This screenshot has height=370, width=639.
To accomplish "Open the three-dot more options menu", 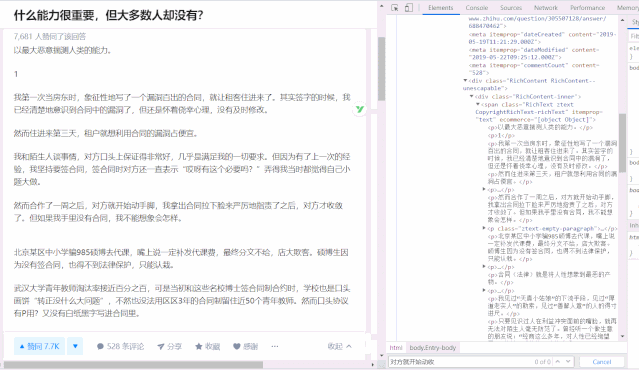I will (x=275, y=346).
